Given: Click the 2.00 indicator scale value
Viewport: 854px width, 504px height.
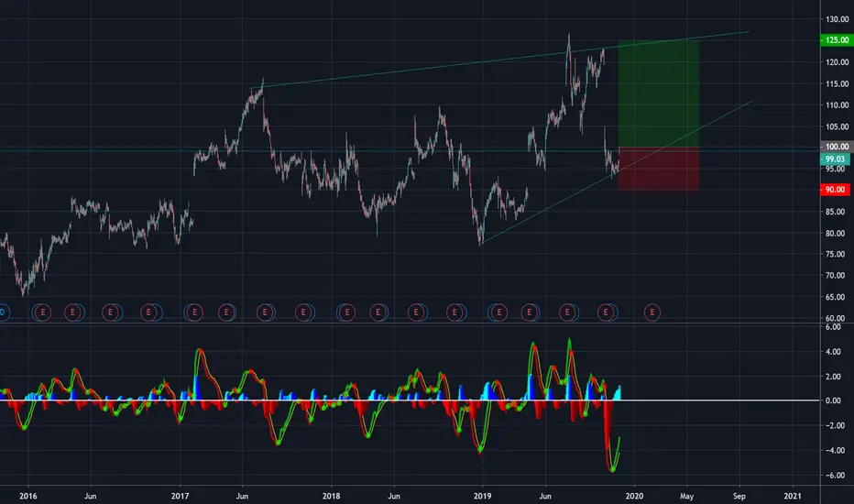Looking at the screenshot, I should coord(833,377).
